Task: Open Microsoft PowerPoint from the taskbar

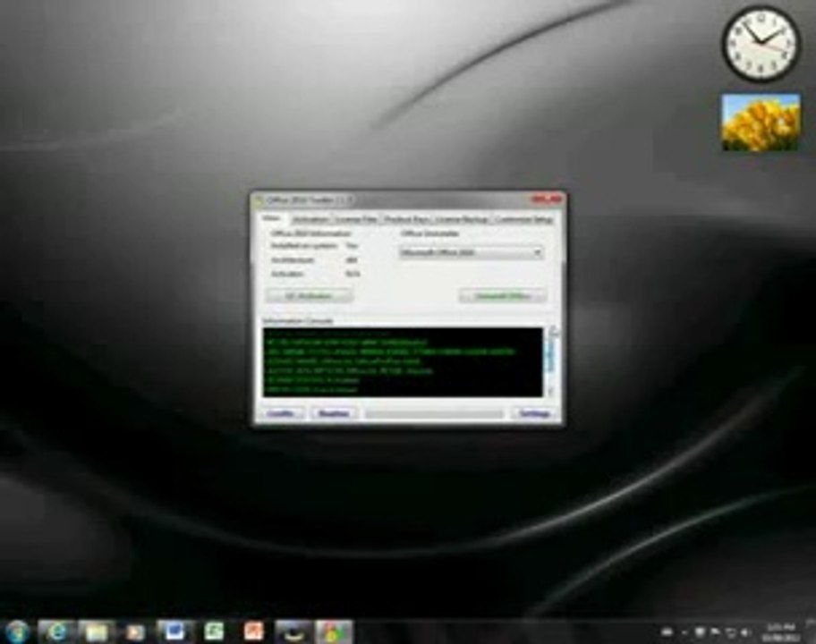Action: [253, 631]
